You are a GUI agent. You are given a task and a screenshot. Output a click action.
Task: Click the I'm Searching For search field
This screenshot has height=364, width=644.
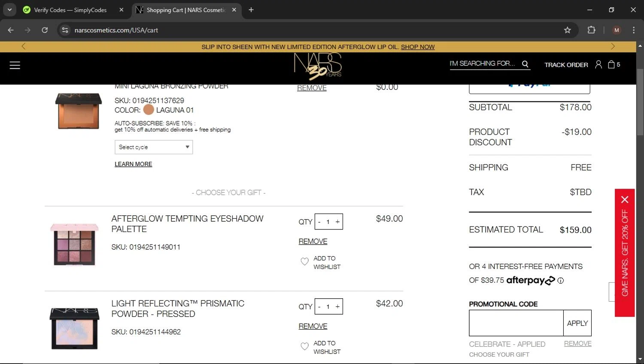pyautogui.click(x=482, y=64)
